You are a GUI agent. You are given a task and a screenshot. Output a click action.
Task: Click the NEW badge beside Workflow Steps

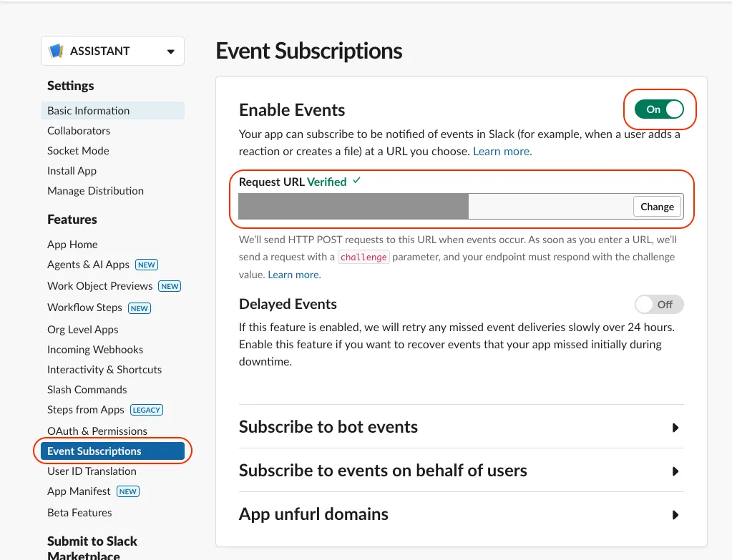pos(139,308)
